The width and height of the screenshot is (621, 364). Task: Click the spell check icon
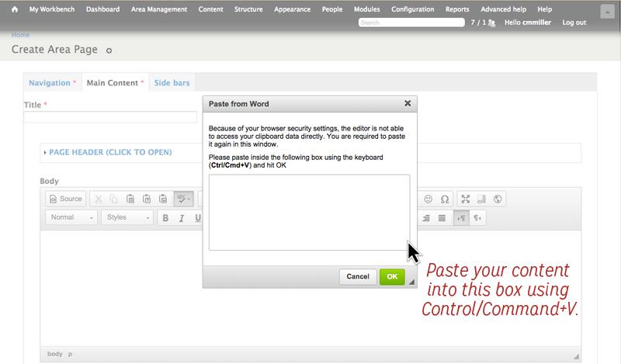click(x=183, y=199)
